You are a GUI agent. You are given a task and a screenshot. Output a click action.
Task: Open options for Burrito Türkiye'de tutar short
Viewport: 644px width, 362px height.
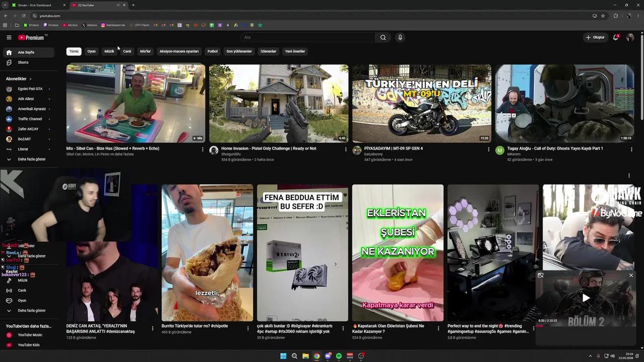248,328
